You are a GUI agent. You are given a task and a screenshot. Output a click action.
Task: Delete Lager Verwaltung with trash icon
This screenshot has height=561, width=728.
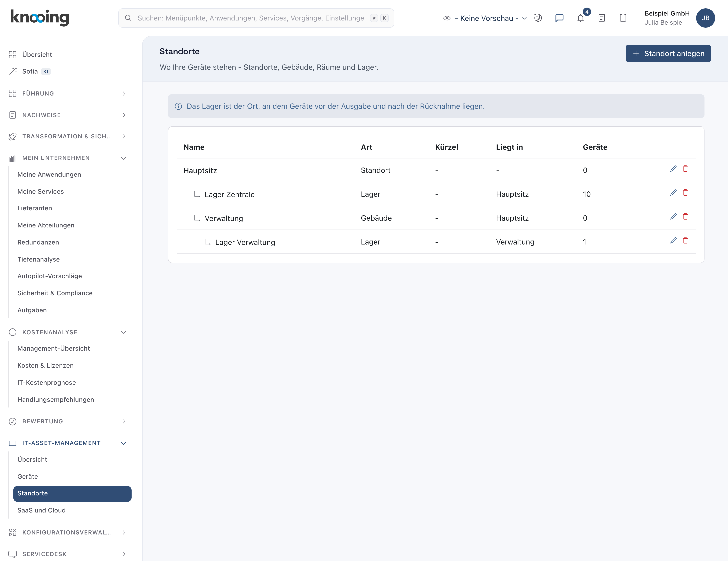pos(685,241)
